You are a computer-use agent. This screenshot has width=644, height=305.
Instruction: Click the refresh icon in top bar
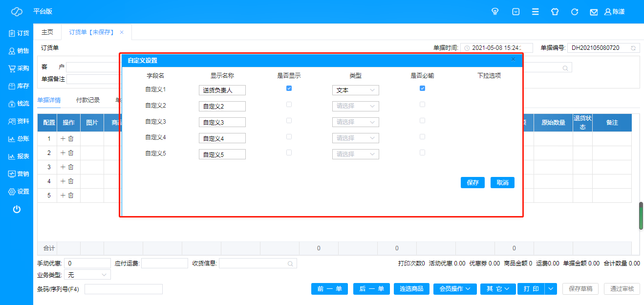[x=575, y=12]
